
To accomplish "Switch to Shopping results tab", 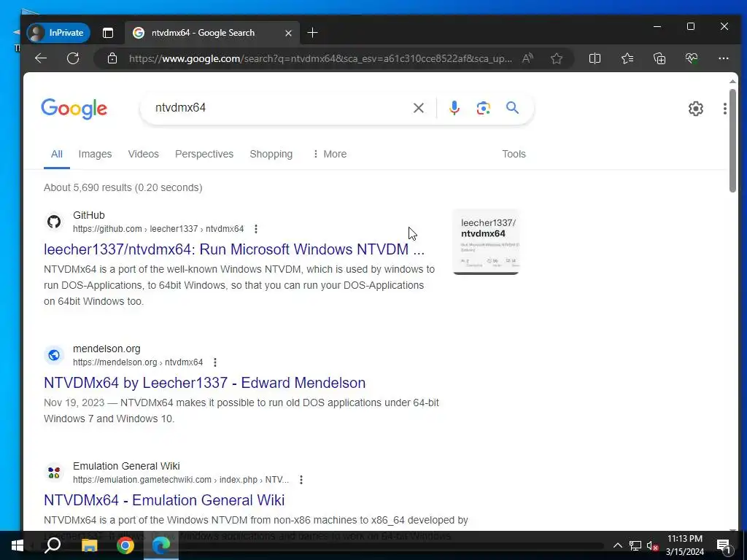I will click(x=271, y=154).
